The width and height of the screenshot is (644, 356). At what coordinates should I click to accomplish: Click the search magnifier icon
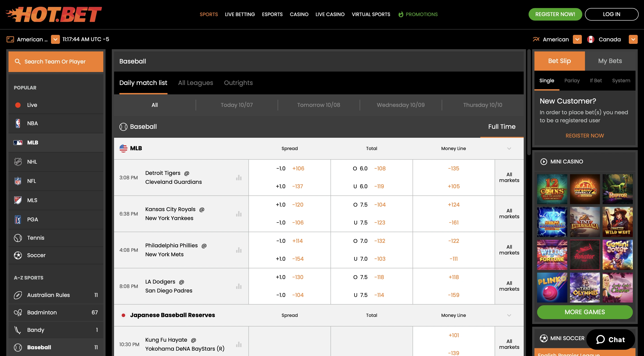point(18,61)
